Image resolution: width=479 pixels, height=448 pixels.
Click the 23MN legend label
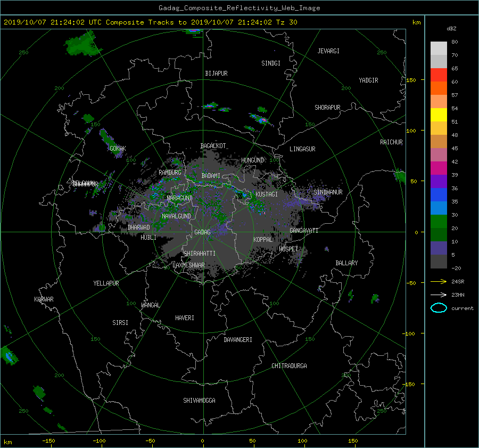458,295
